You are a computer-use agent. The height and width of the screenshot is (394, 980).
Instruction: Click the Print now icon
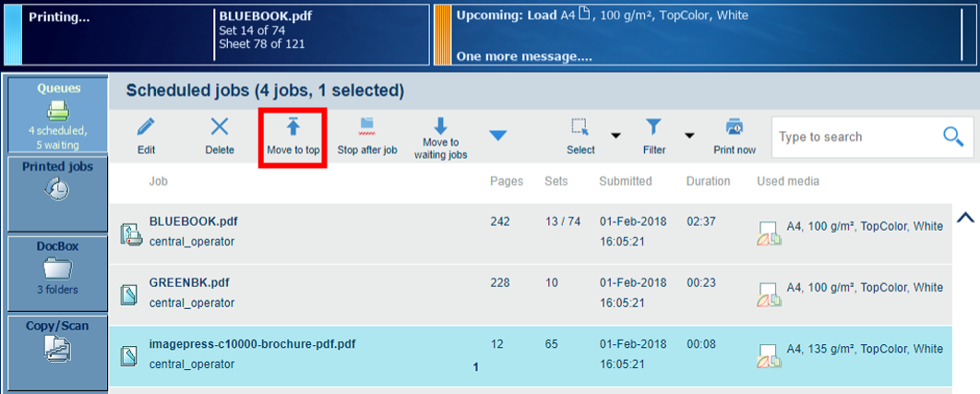tap(735, 127)
